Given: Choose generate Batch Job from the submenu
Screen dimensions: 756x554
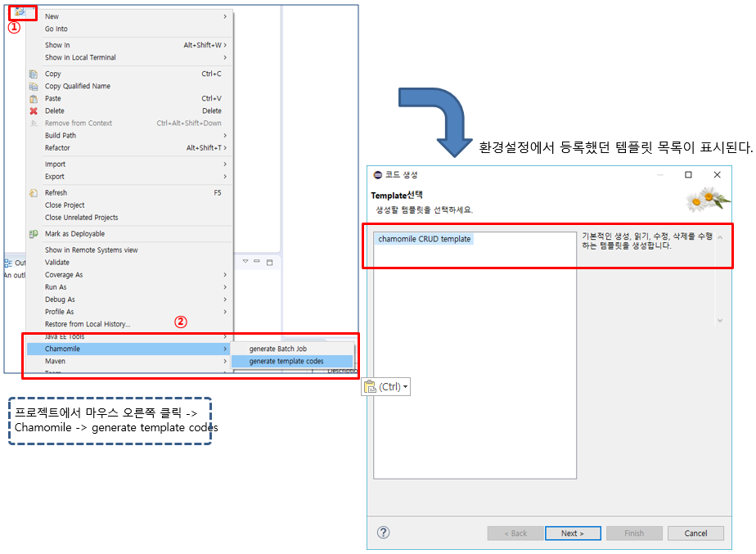Looking at the screenshot, I should [x=278, y=349].
